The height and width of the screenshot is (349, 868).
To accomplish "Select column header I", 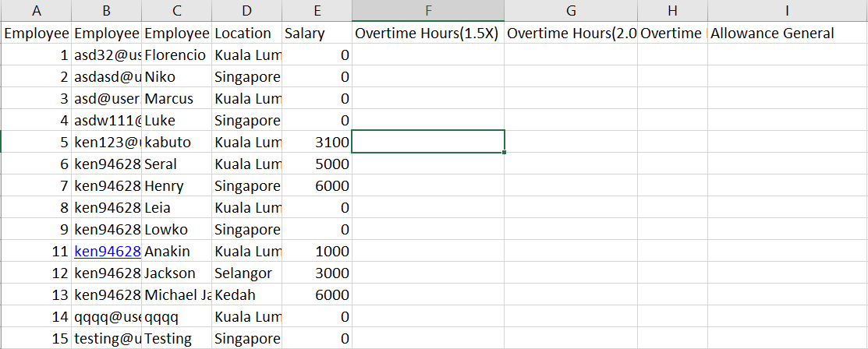I will coord(788,10).
